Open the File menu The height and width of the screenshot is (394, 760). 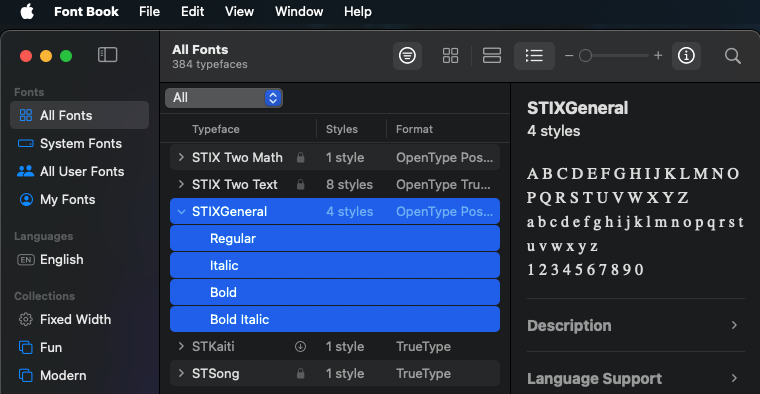pos(149,11)
